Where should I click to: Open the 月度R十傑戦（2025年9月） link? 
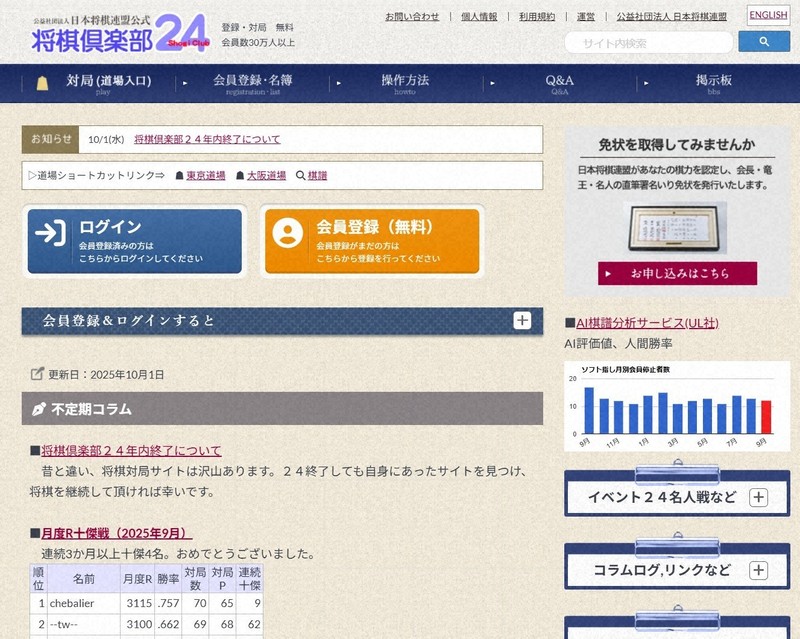coord(117,533)
